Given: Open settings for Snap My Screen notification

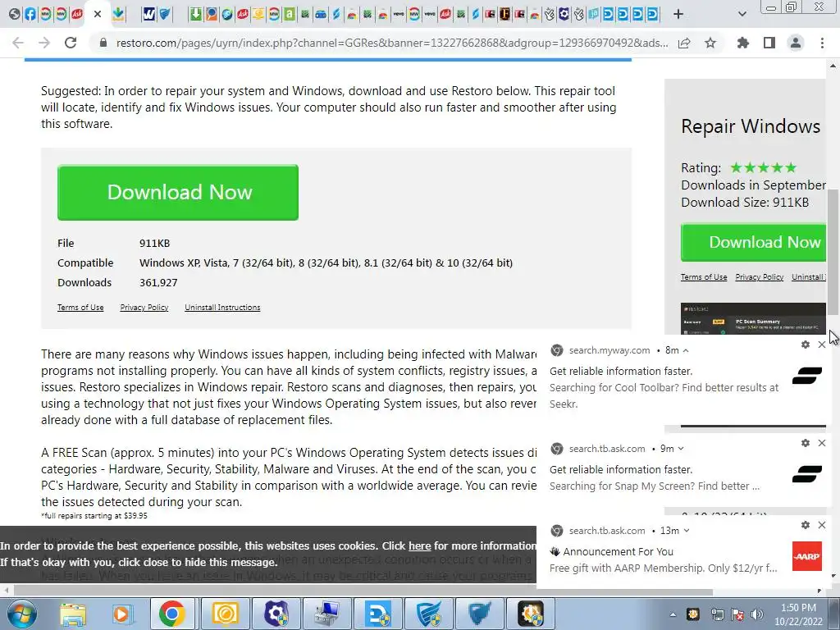Looking at the screenshot, I should click(806, 443).
